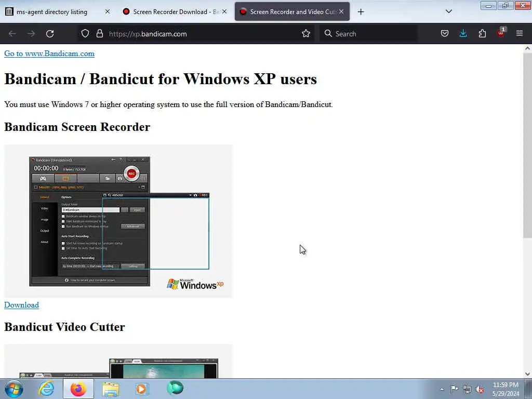The height and width of the screenshot is (399, 532).
Task: Close the ms-agent directory listing tab
Action: 108,11
